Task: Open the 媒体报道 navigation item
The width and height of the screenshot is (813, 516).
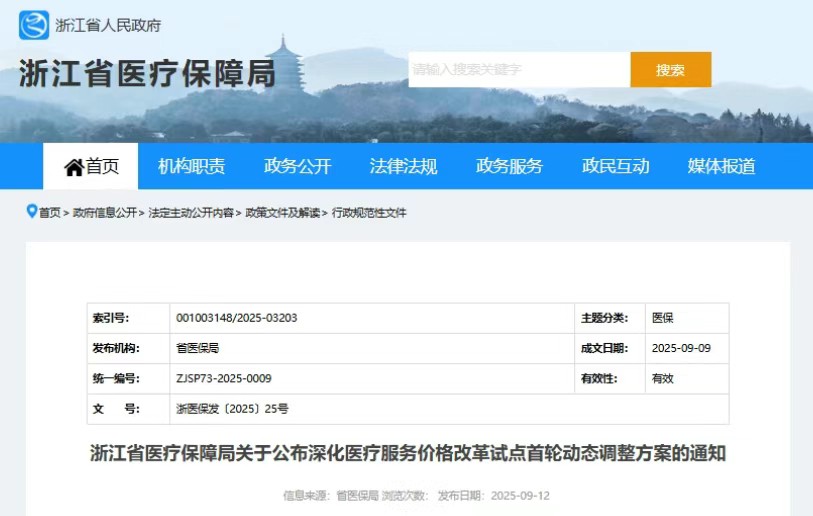Action: tap(721, 167)
